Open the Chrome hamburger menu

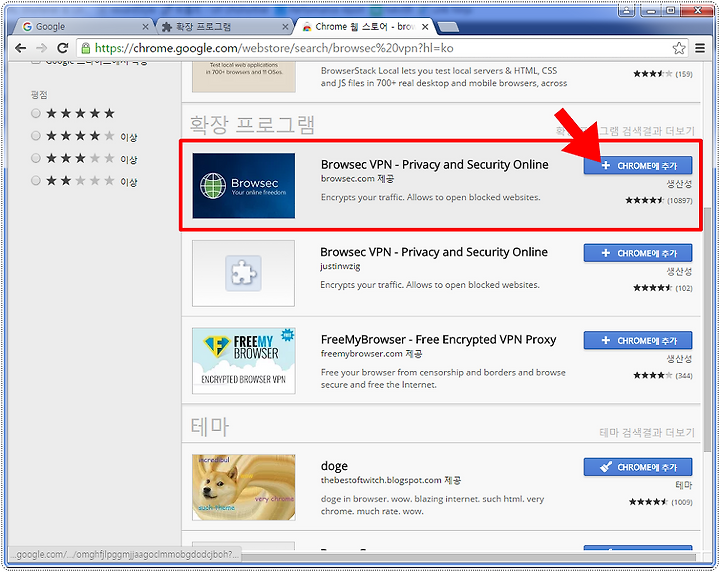click(700, 48)
